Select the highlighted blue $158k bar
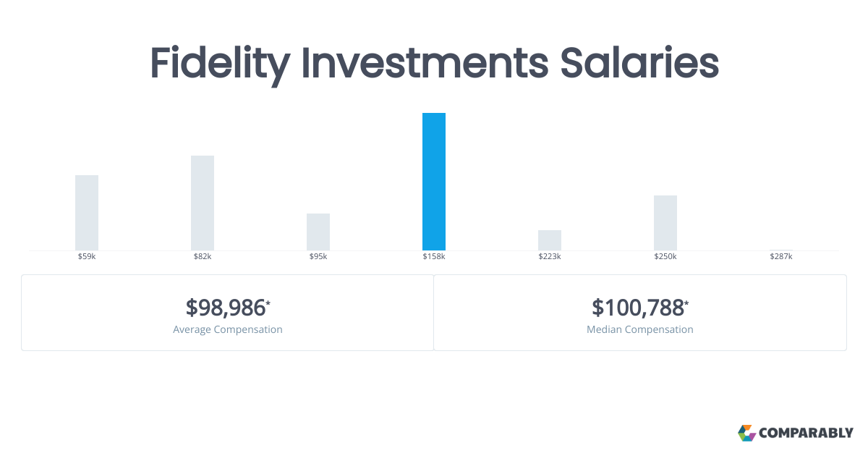 pyautogui.click(x=434, y=182)
